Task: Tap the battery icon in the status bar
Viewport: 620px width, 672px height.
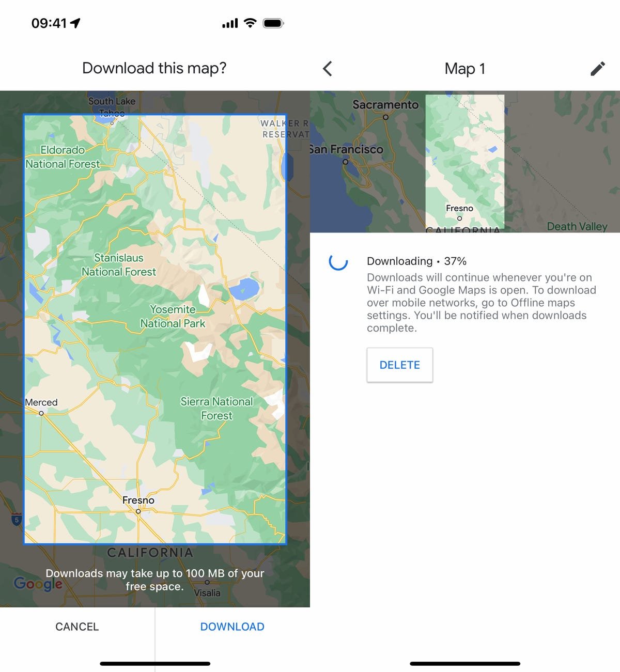Action: (x=273, y=23)
